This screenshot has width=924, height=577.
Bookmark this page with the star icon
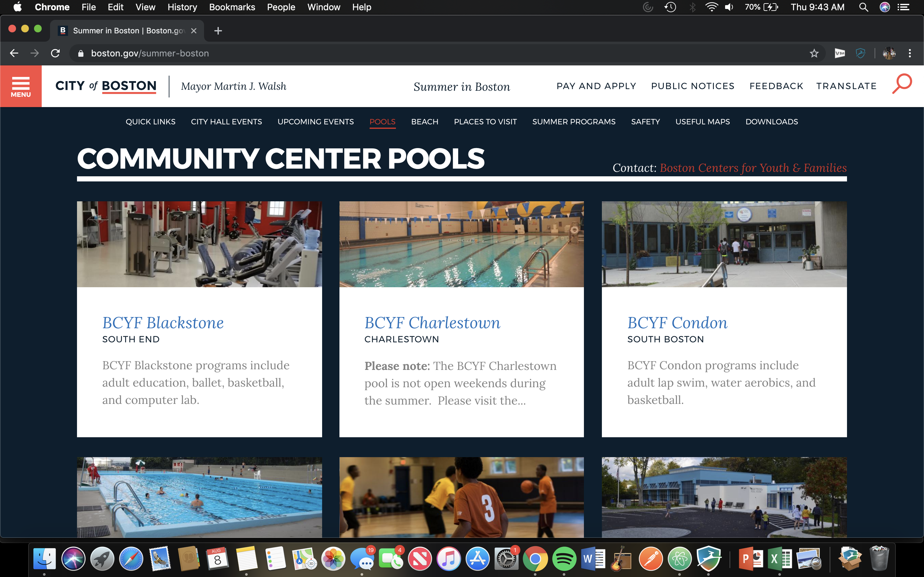(814, 54)
